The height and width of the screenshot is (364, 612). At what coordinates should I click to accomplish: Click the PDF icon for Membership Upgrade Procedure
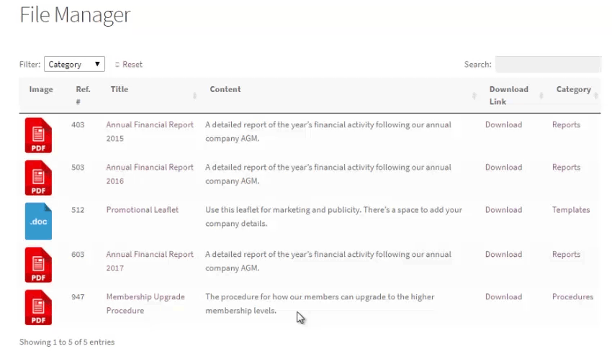tap(38, 307)
